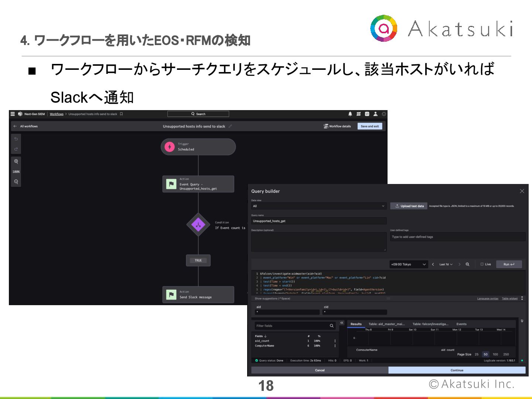Image resolution: width=532 pixels, height=399 pixels.
Task: Switch to the Results tab
Action: coord(356,324)
